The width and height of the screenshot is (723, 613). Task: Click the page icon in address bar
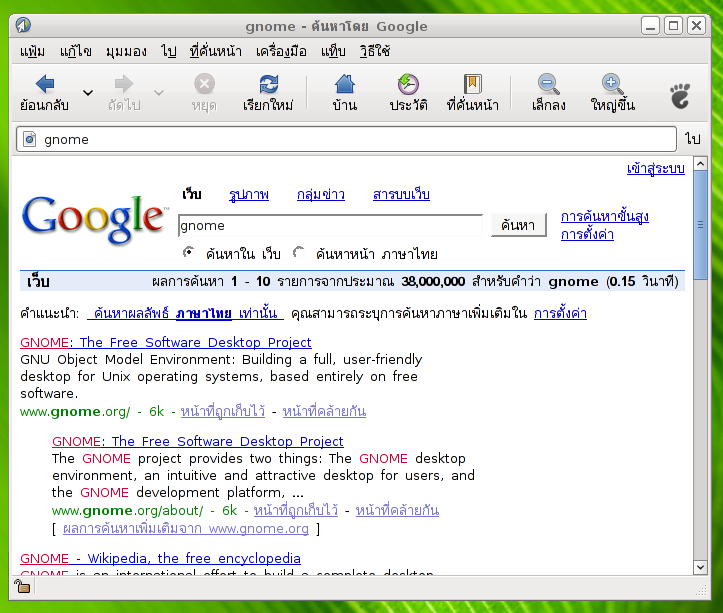30,139
